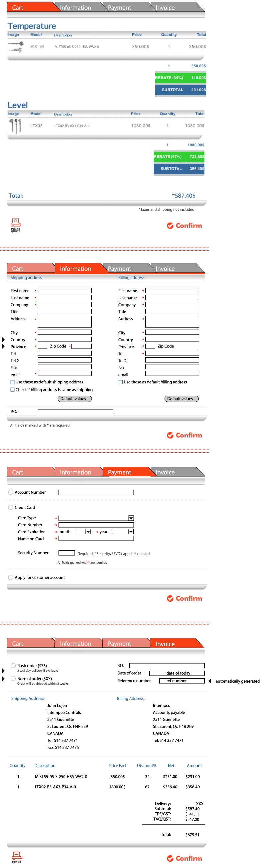Click Default values under shipping address
This screenshot has height=868, width=260.
click(x=75, y=399)
